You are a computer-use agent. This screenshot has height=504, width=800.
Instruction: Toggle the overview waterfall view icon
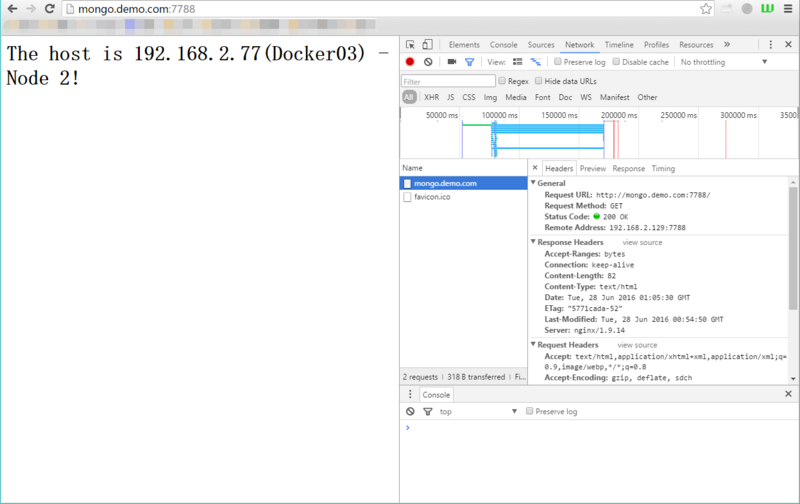535,62
